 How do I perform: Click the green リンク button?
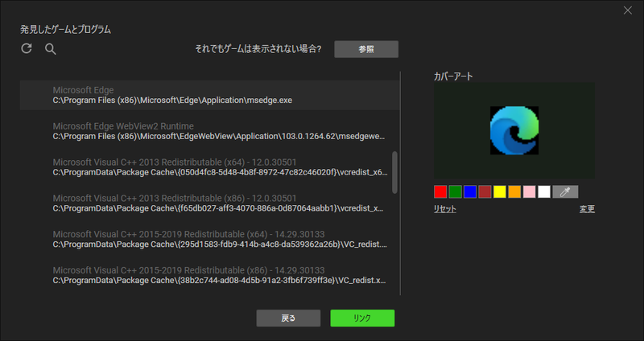click(362, 318)
